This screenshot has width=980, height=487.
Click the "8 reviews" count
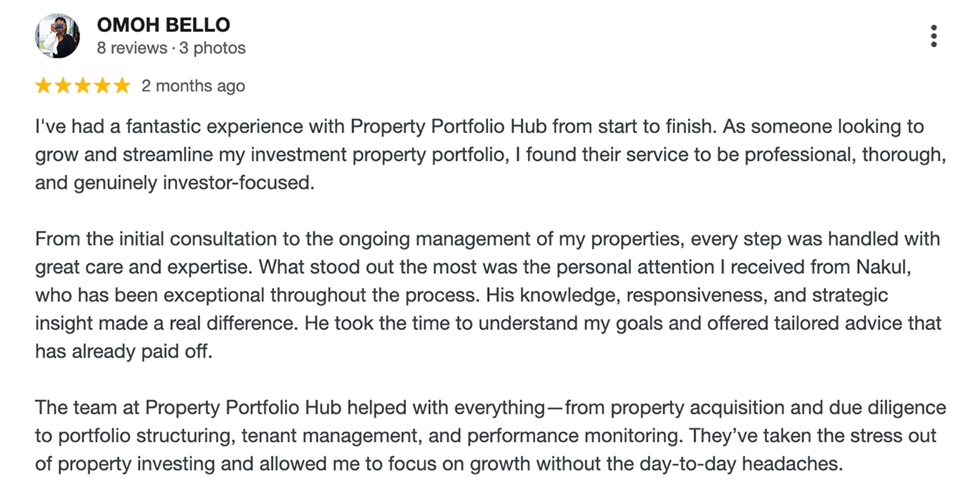tap(132, 48)
